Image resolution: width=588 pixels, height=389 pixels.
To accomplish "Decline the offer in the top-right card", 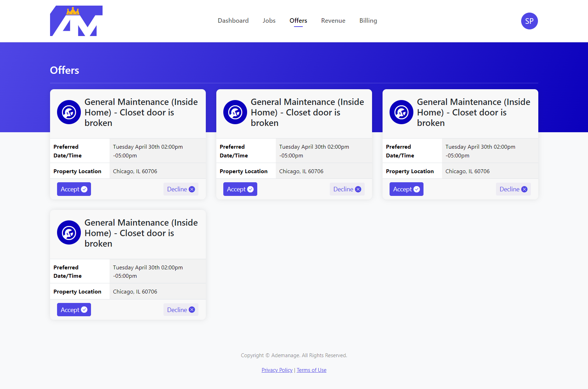I will pos(513,189).
